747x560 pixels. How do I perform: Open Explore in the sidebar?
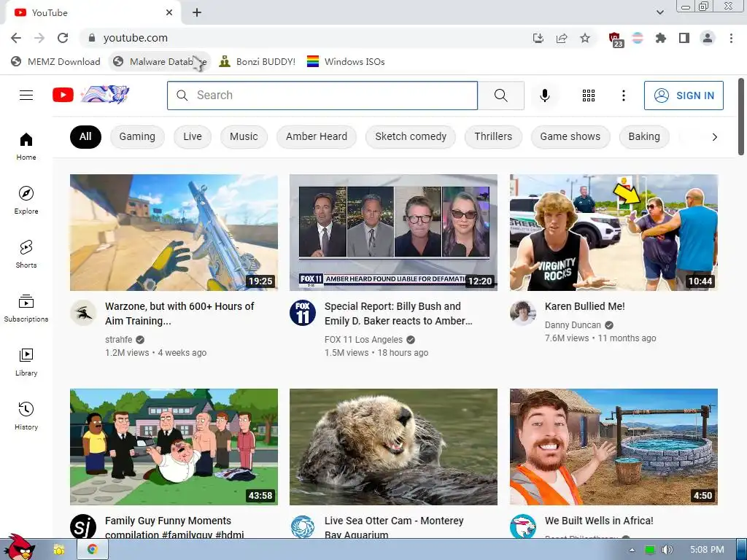26,200
